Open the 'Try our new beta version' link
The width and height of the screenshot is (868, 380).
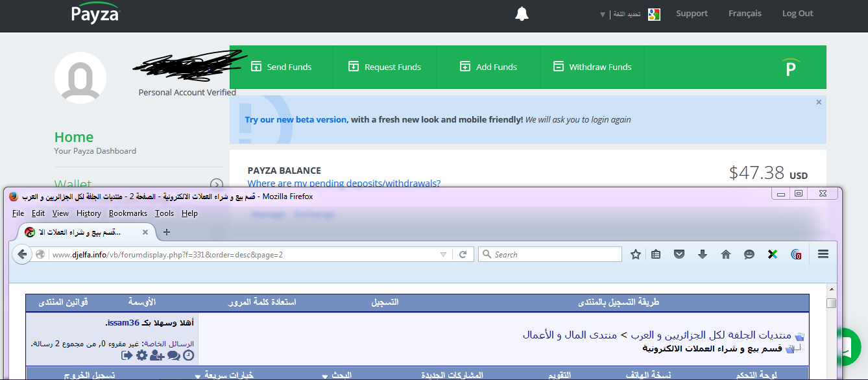point(296,119)
